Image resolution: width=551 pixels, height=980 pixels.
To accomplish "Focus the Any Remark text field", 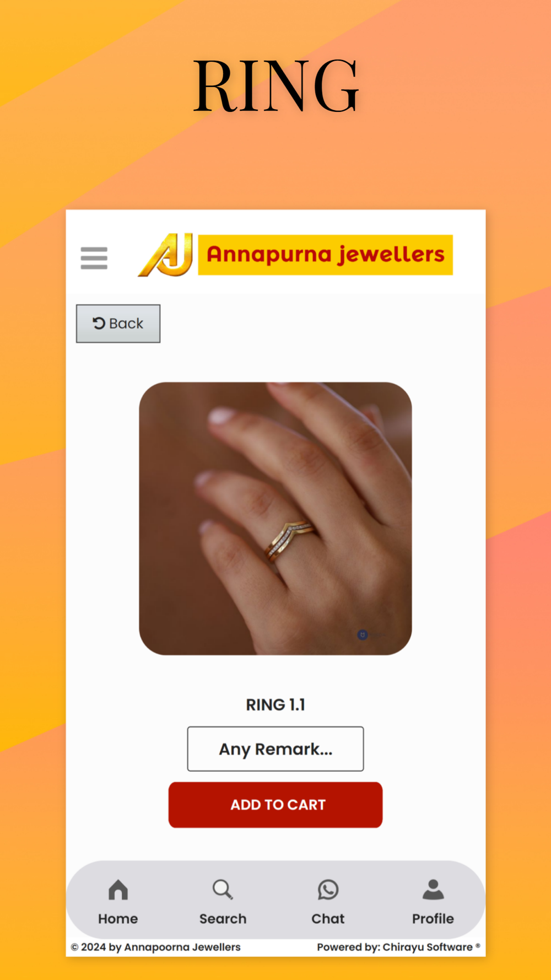I will pos(275,749).
